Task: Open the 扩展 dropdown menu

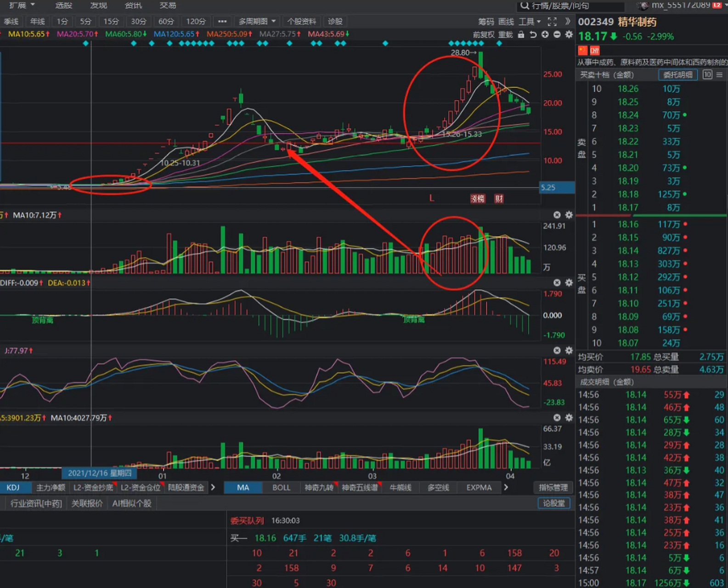Action: [22, 5]
